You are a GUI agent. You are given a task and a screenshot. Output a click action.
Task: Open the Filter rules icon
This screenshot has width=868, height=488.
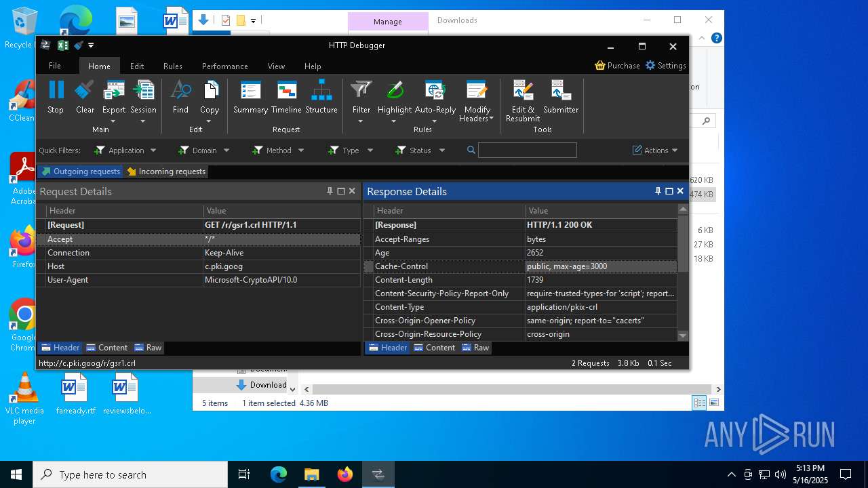tap(361, 89)
